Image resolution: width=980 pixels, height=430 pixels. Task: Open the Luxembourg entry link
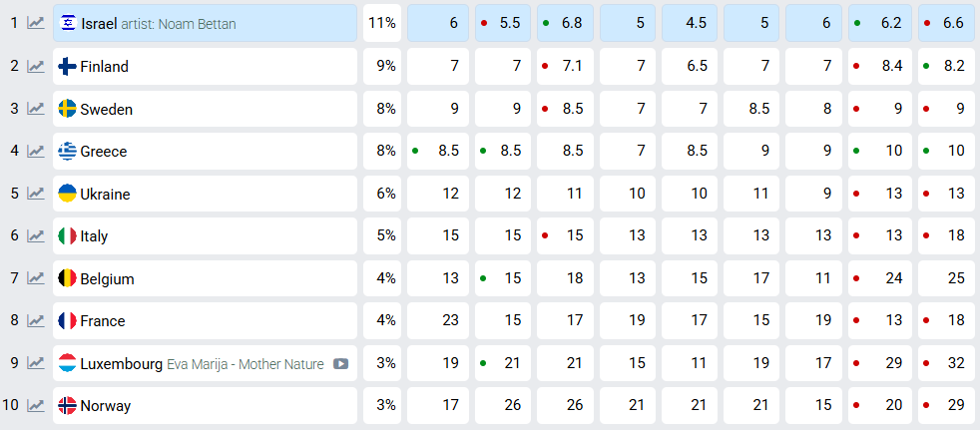122,364
